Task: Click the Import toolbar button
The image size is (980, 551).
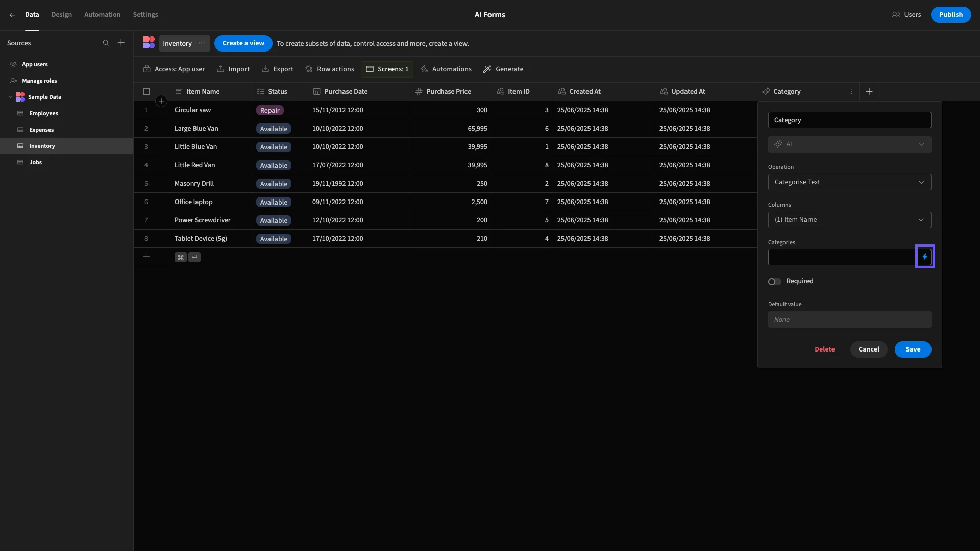Action: (233, 69)
